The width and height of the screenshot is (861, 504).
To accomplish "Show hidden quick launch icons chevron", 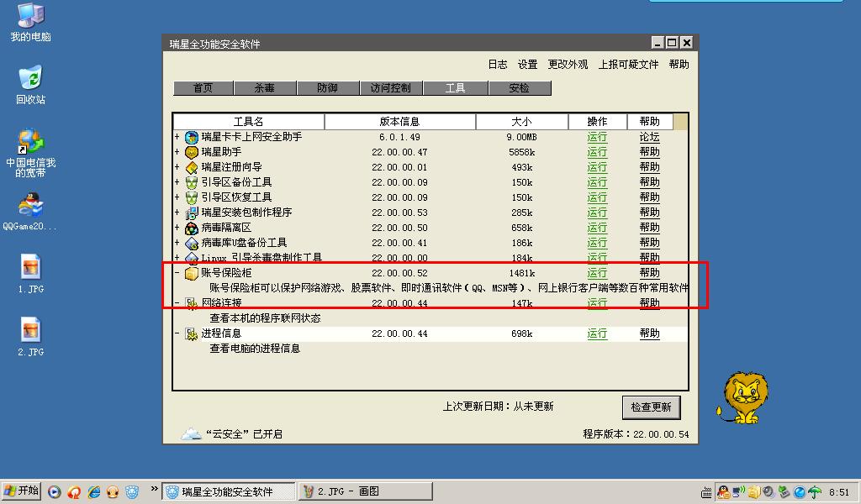I will click(x=155, y=489).
